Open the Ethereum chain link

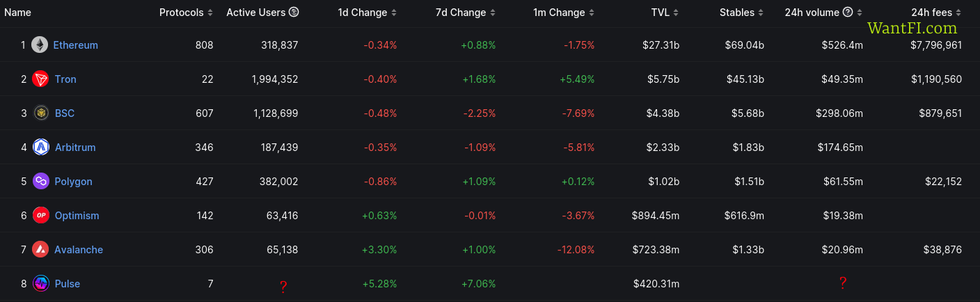[76, 45]
